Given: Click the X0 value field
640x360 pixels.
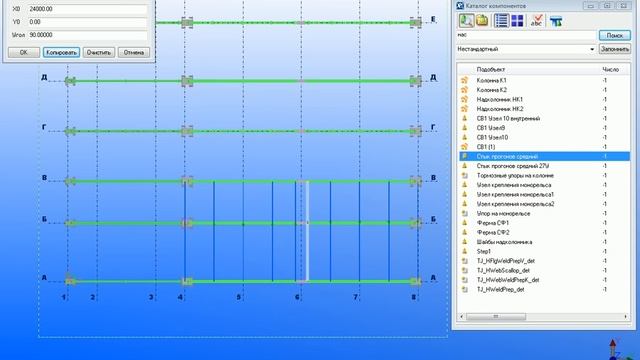Looking at the screenshot, I should (87, 9).
